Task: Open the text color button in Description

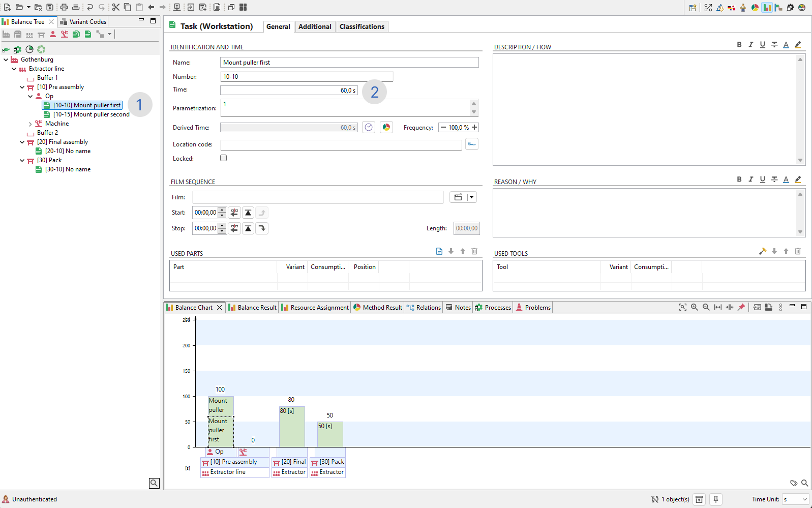Action: [786, 45]
